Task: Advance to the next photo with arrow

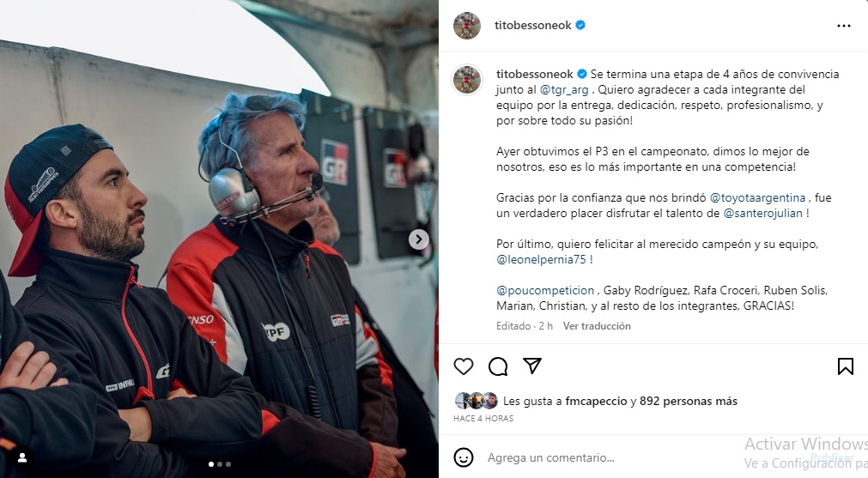Action: coord(418,239)
